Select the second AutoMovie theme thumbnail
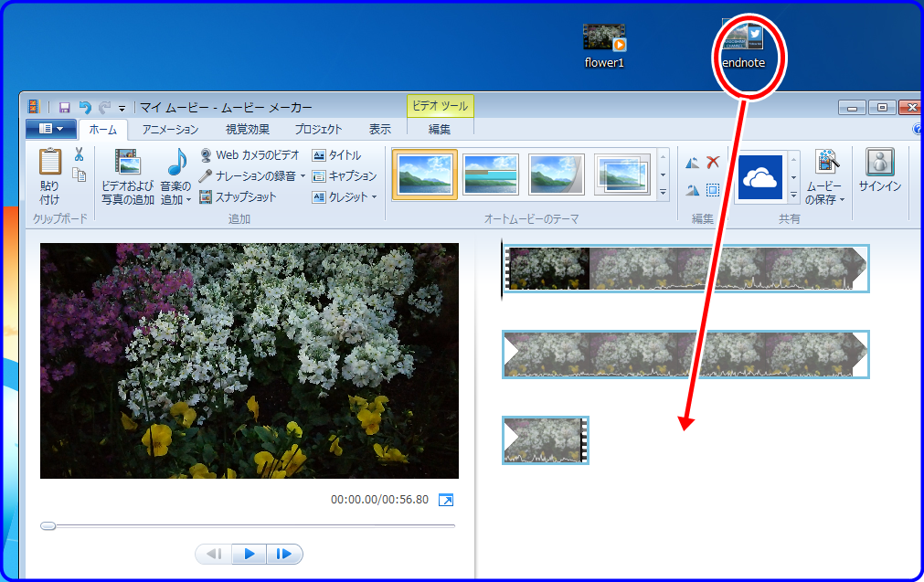This screenshot has height=582, width=924. [x=490, y=175]
